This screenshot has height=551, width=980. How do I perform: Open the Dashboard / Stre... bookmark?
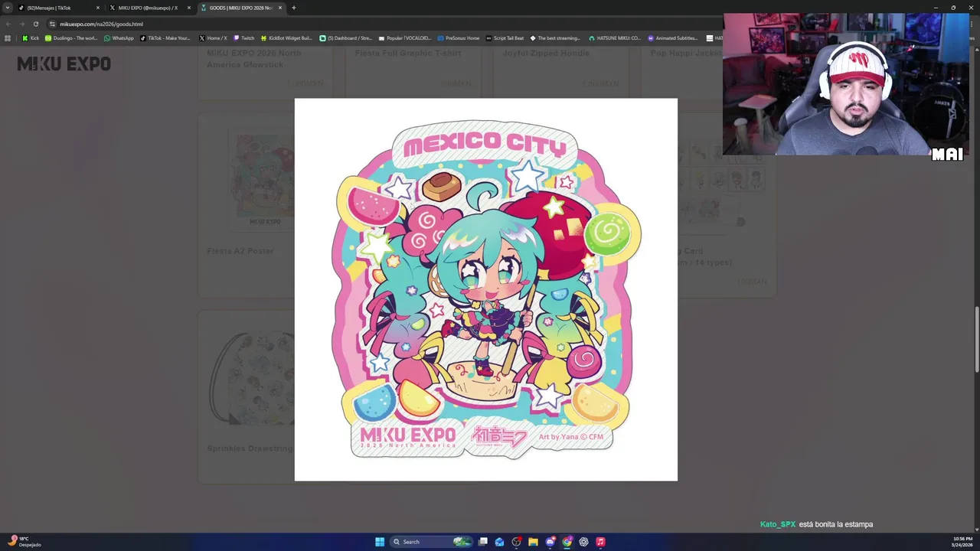tap(345, 38)
